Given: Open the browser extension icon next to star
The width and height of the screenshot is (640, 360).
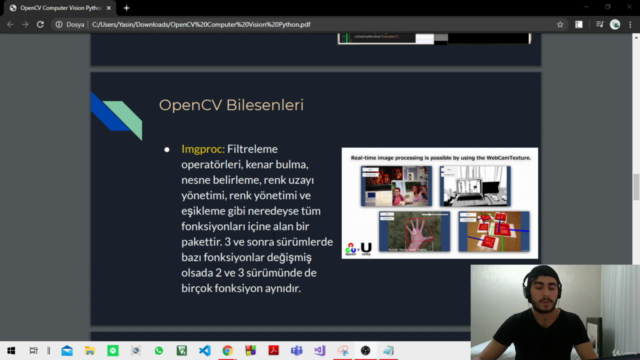Looking at the screenshot, I should pos(579,24).
